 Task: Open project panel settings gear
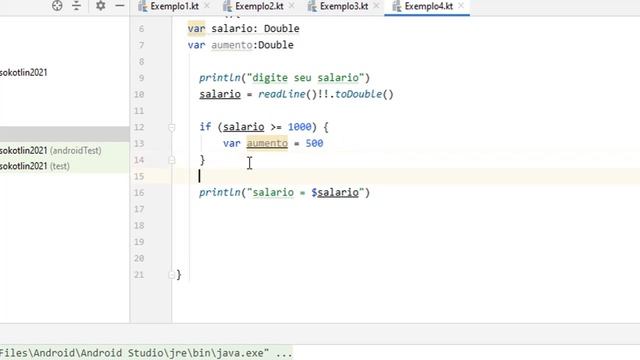pos(100,6)
